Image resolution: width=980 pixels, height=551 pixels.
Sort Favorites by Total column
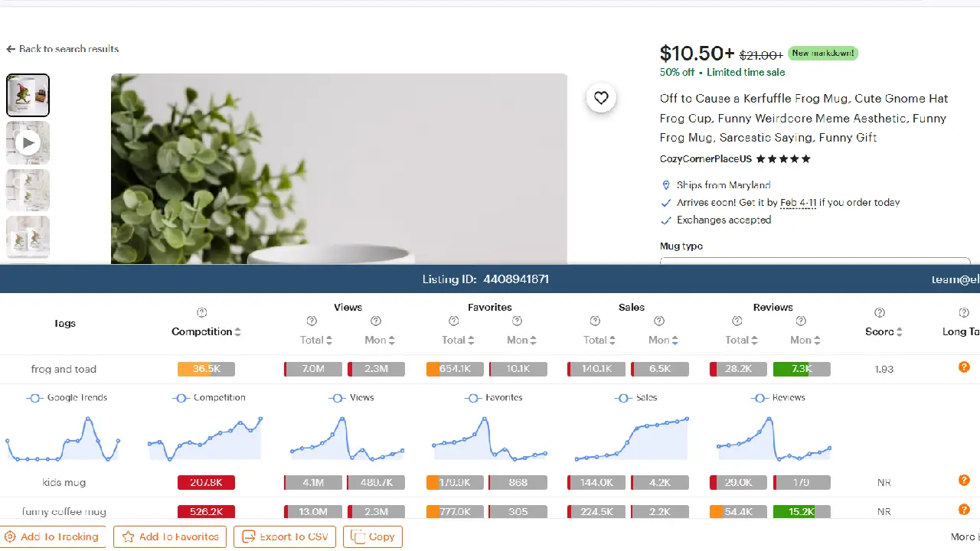coord(457,340)
